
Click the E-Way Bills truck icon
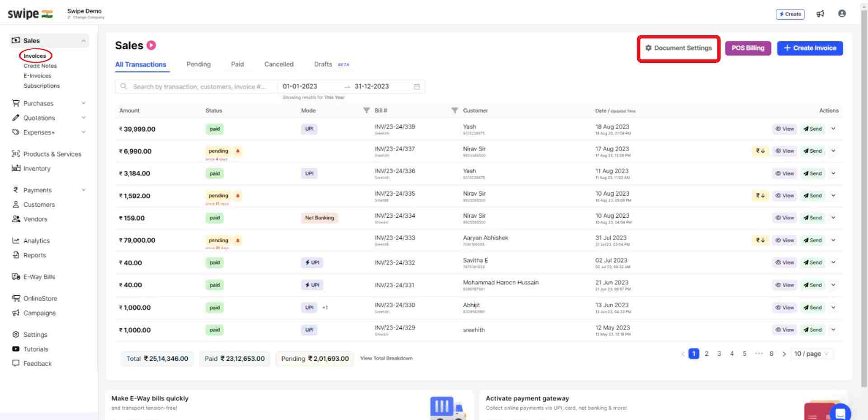tap(16, 277)
